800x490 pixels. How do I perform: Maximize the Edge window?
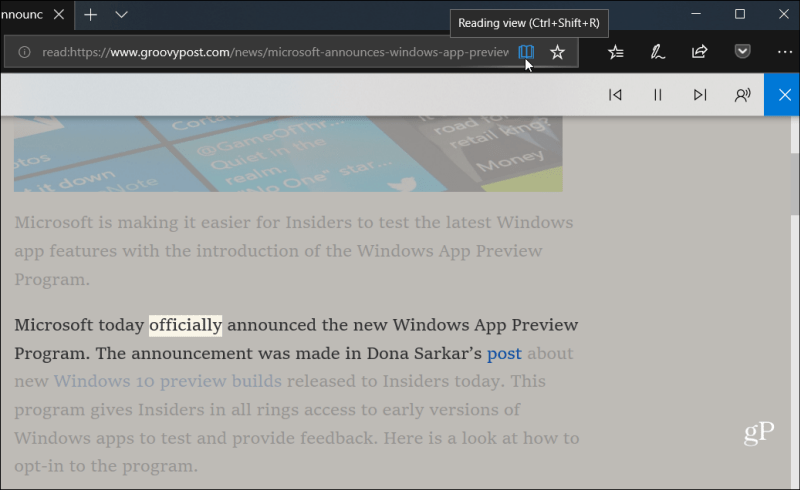pyautogui.click(x=740, y=14)
